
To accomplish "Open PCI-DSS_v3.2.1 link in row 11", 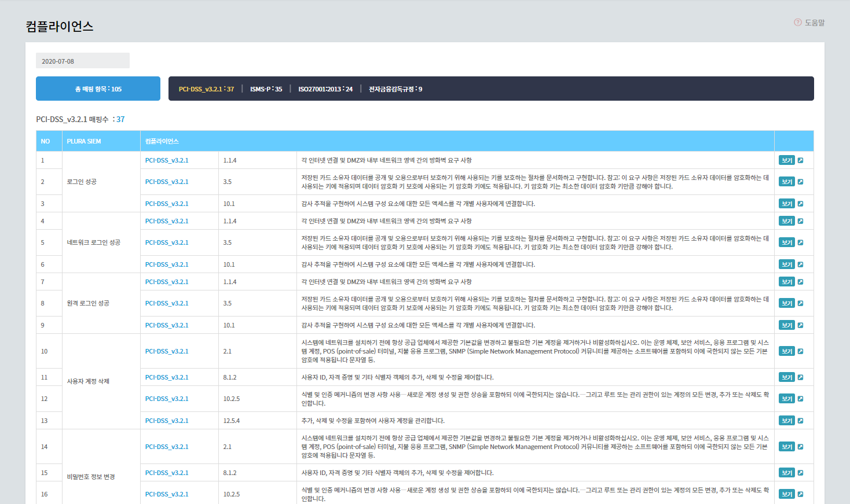I will click(x=167, y=377).
